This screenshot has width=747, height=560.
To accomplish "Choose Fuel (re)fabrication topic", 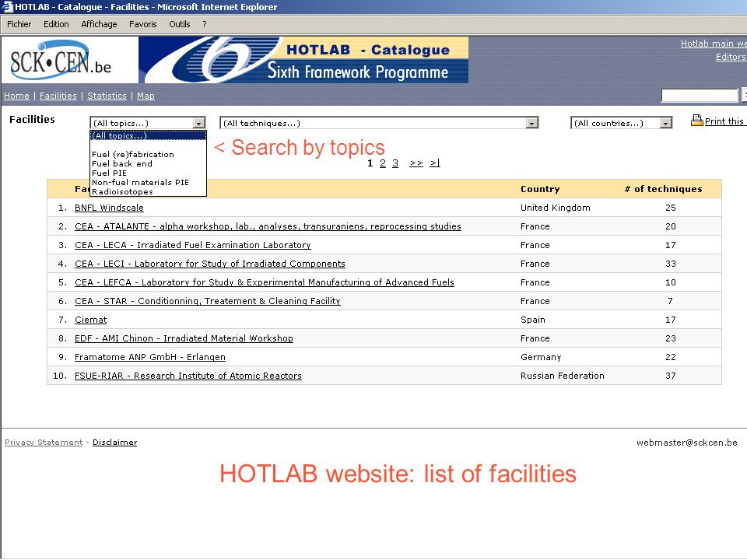I will 133,154.
